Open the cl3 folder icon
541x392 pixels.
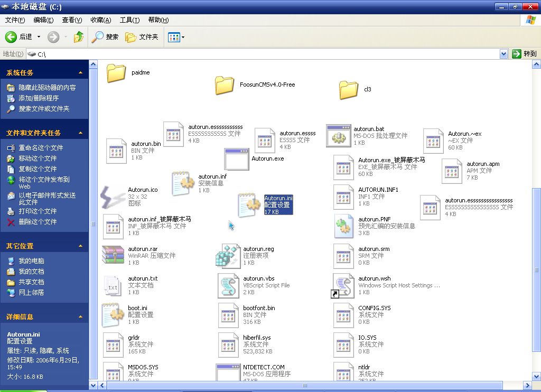click(349, 90)
